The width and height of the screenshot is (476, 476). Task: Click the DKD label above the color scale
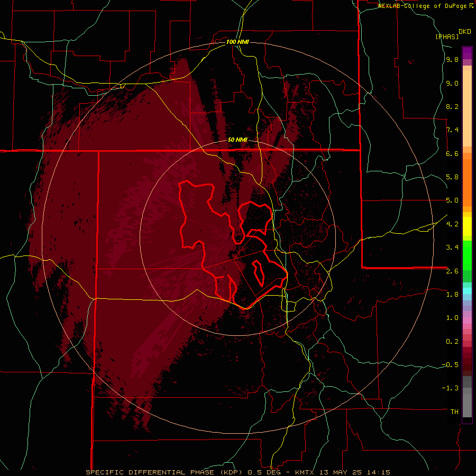point(465,32)
